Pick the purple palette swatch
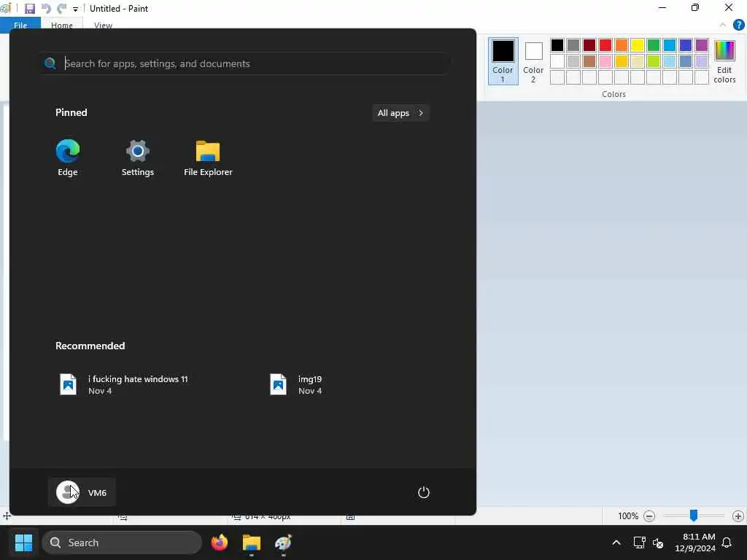747x560 pixels. click(702, 45)
